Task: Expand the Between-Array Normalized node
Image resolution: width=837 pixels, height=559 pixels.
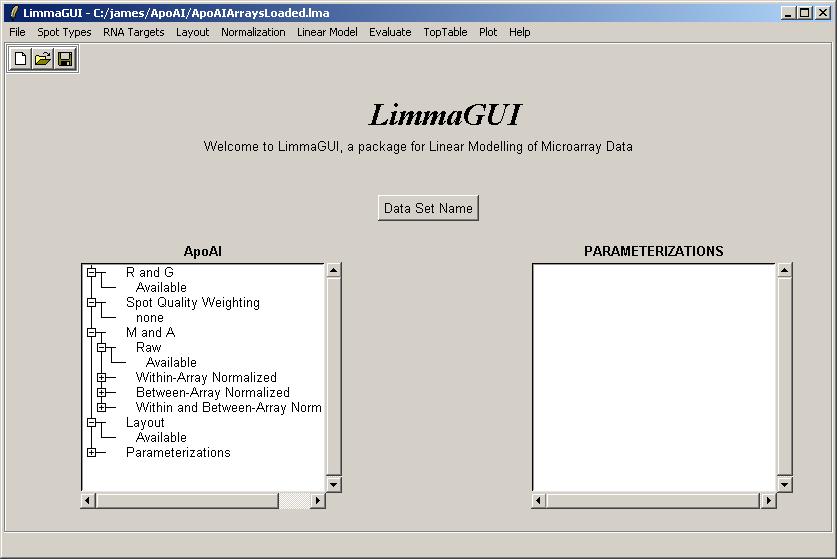Action: (x=101, y=392)
